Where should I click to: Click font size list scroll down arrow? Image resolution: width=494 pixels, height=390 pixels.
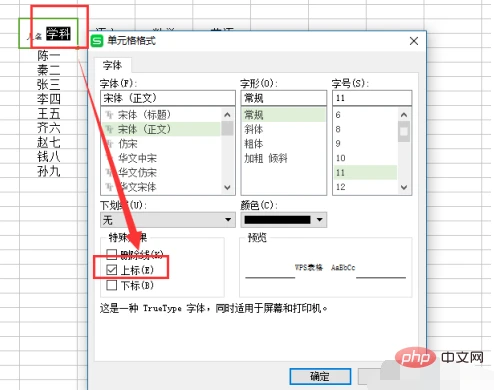(x=404, y=187)
